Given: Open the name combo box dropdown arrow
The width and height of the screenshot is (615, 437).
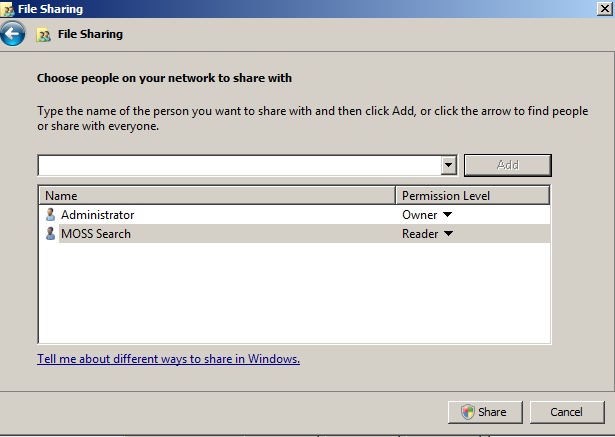Looking at the screenshot, I should (449, 165).
